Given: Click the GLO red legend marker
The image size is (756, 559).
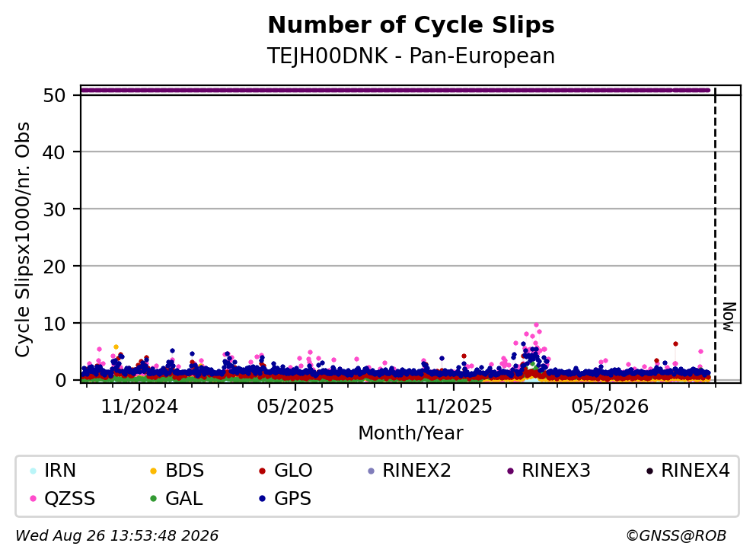Looking at the screenshot, I should (x=263, y=471).
